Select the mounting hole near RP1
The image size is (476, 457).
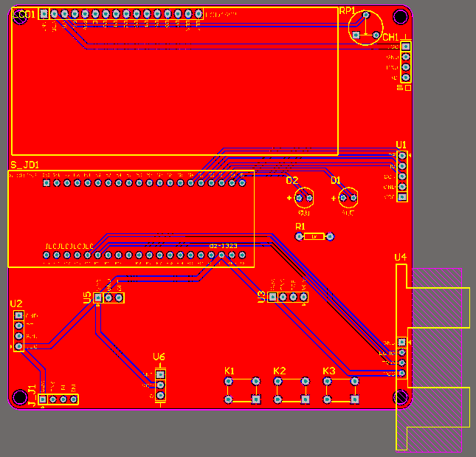tap(401, 17)
